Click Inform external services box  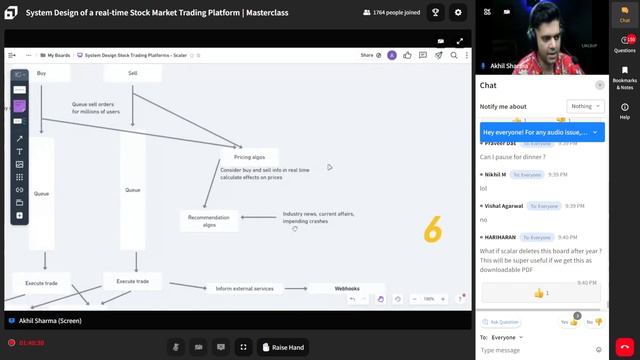pyautogui.click(x=244, y=289)
